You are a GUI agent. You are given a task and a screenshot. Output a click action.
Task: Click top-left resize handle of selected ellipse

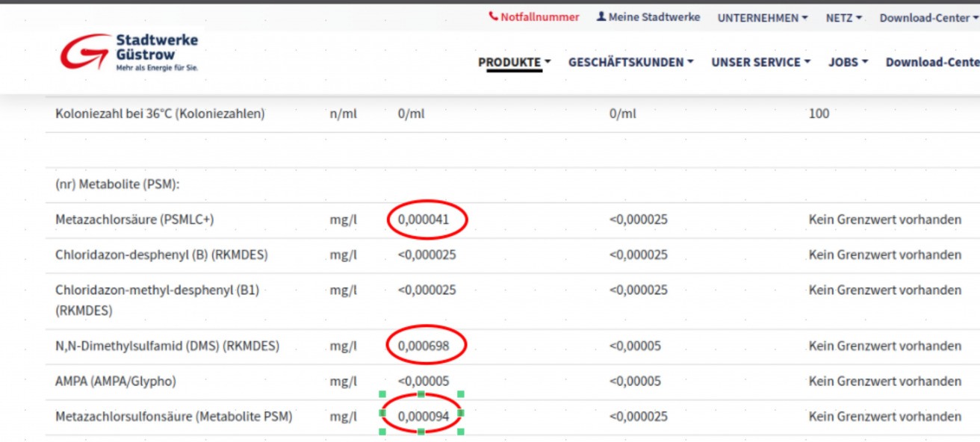(x=382, y=394)
